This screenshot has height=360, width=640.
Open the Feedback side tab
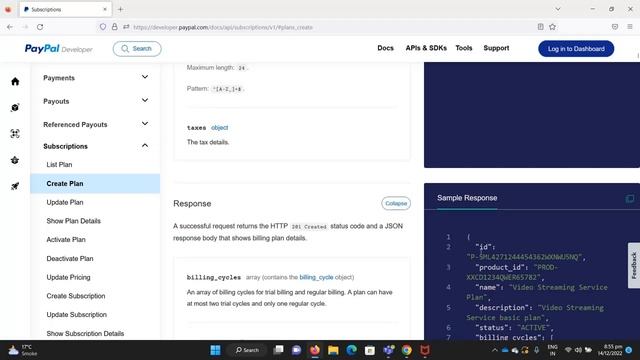(x=634, y=265)
